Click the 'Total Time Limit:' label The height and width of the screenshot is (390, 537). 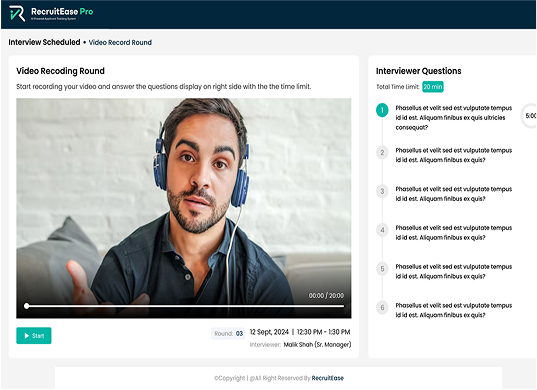coord(398,87)
